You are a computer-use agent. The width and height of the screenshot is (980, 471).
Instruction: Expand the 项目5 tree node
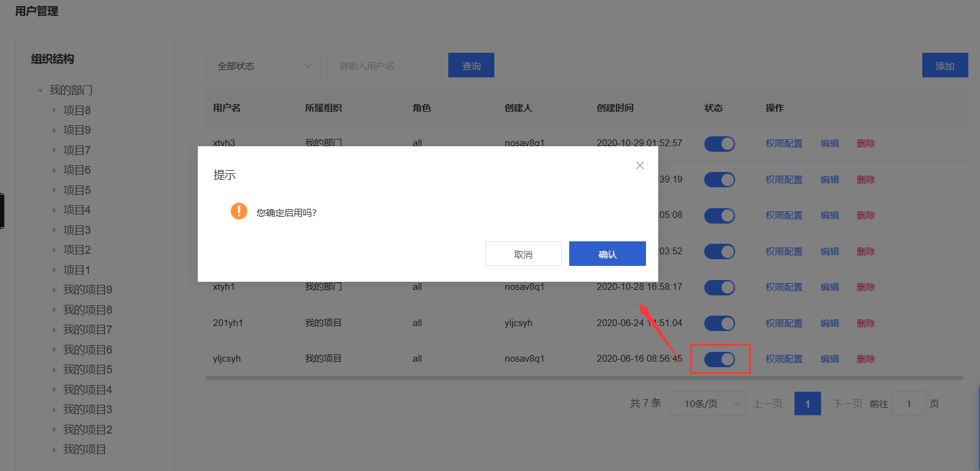(54, 190)
